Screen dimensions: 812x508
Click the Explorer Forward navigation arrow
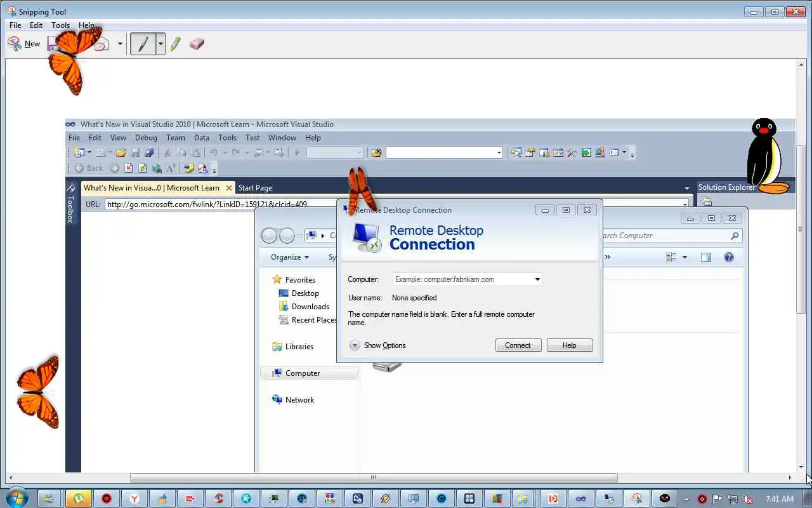click(287, 236)
